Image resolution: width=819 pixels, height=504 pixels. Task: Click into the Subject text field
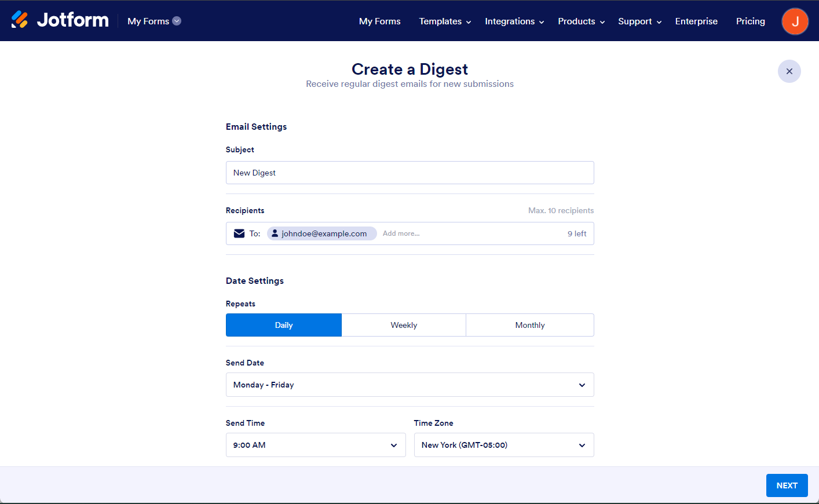click(x=409, y=173)
